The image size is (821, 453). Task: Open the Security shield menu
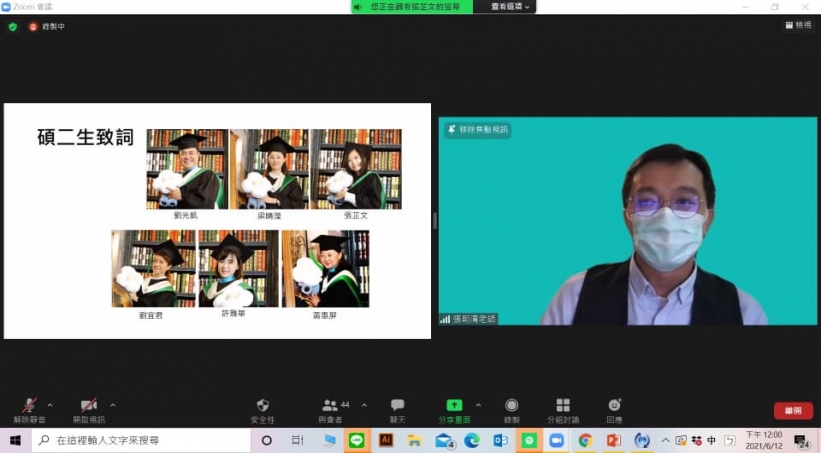point(263,408)
